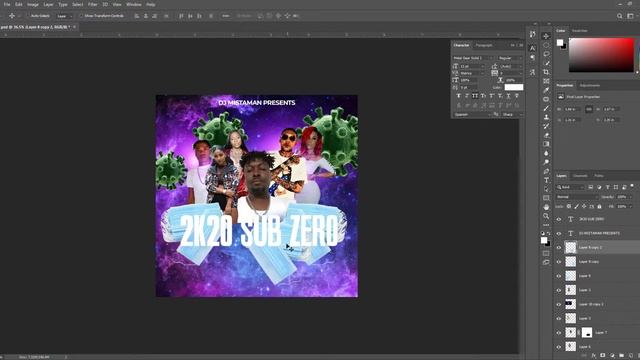Screen dimensions: 640x360
Task: Open the Image menu
Action: click(33, 4)
